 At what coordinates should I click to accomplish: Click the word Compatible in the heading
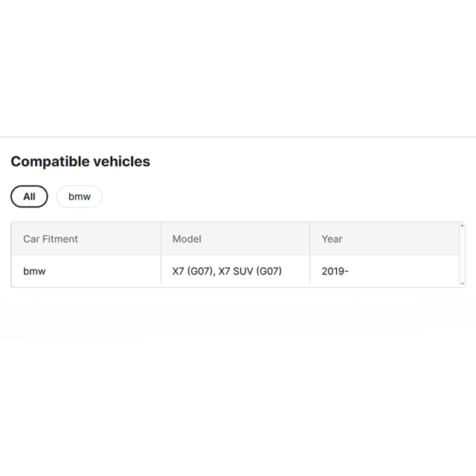coord(46,161)
